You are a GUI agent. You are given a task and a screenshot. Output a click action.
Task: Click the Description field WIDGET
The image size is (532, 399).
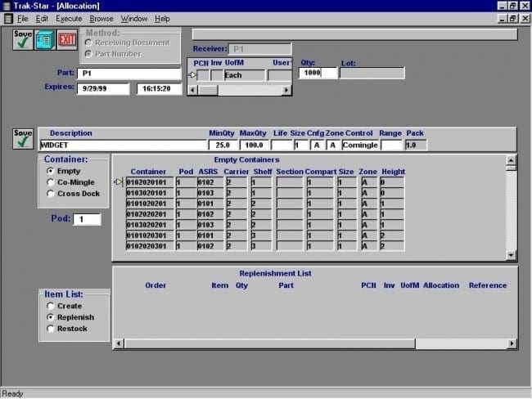coord(123,145)
